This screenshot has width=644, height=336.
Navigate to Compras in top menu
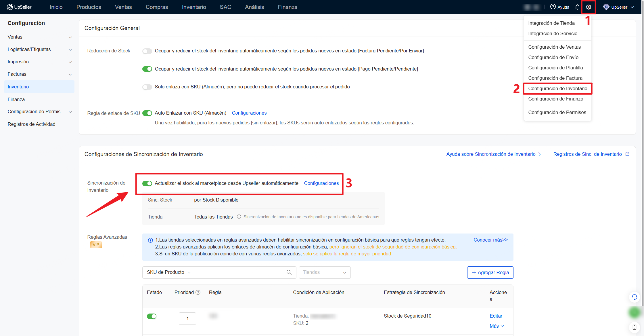click(x=157, y=7)
